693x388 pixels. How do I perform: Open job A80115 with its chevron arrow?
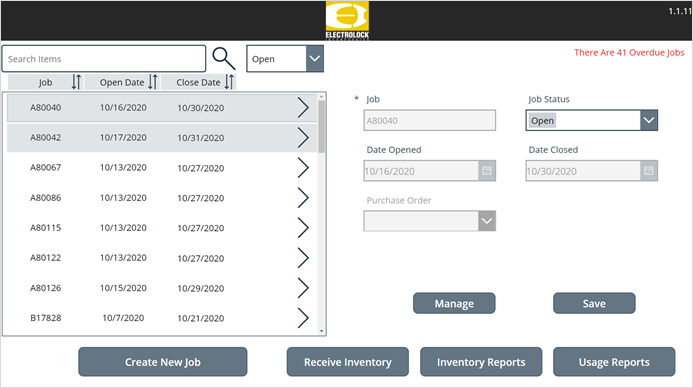coord(303,228)
